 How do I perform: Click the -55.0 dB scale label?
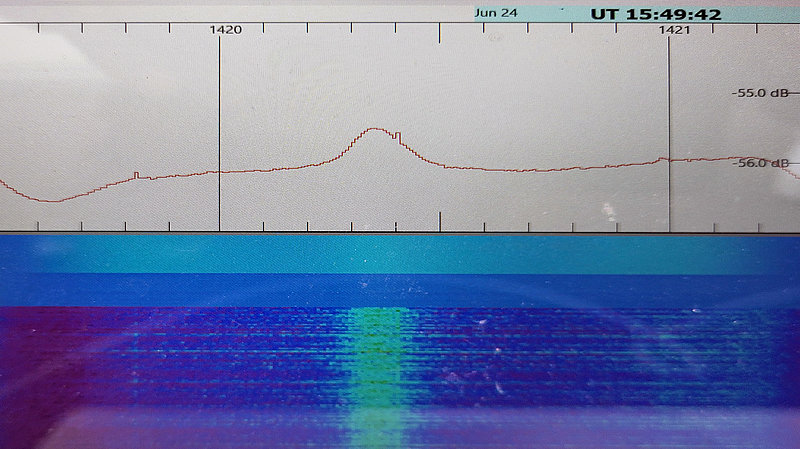762,93
